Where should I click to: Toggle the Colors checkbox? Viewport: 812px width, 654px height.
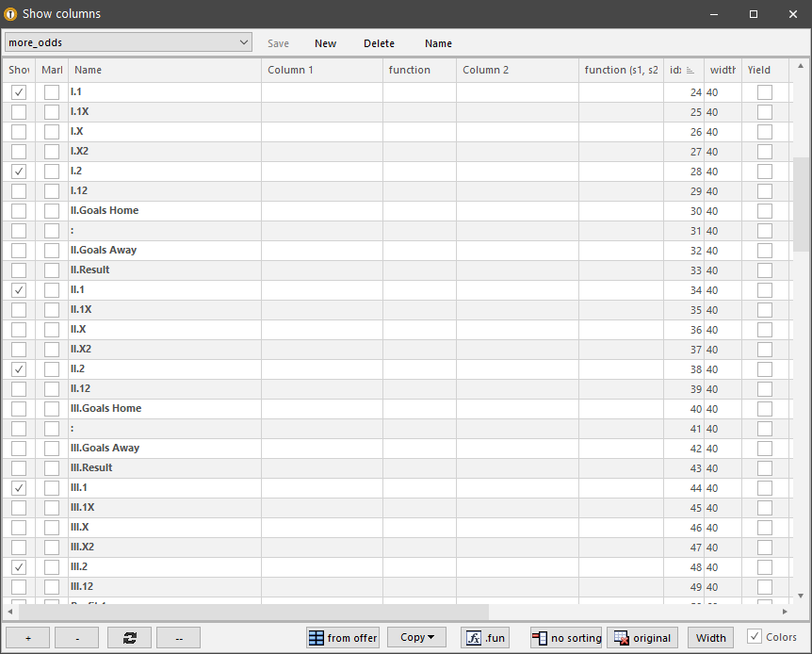[755, 637]
